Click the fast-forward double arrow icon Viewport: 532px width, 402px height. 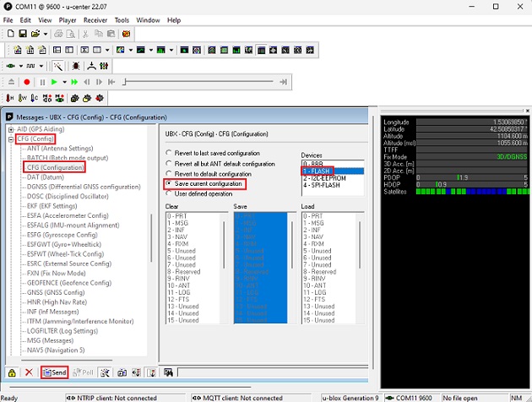point(75,82)
